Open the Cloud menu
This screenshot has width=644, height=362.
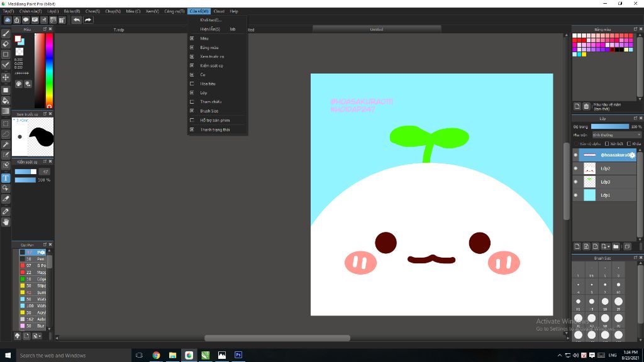219,11
